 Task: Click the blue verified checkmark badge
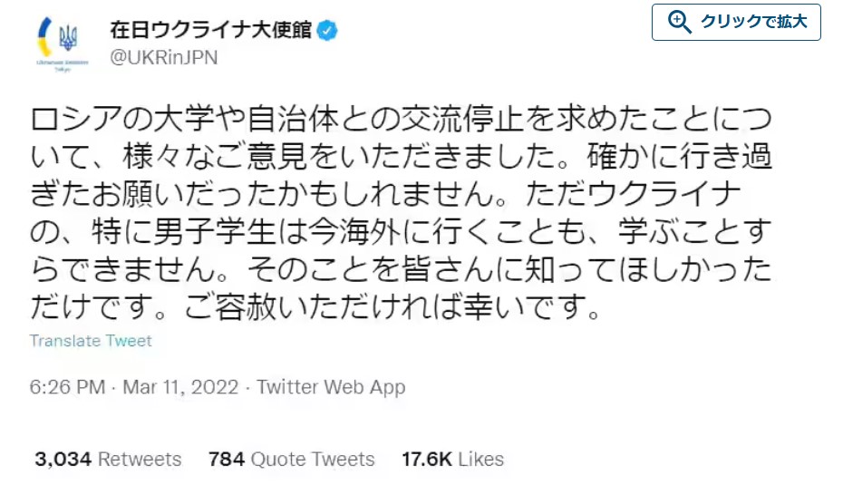tap(327, 30)
